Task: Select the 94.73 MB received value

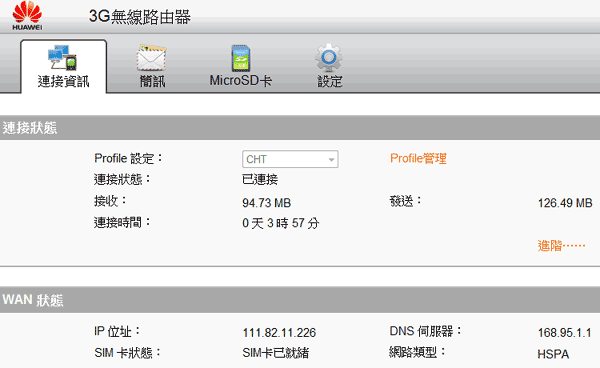Action: point(267,203)
